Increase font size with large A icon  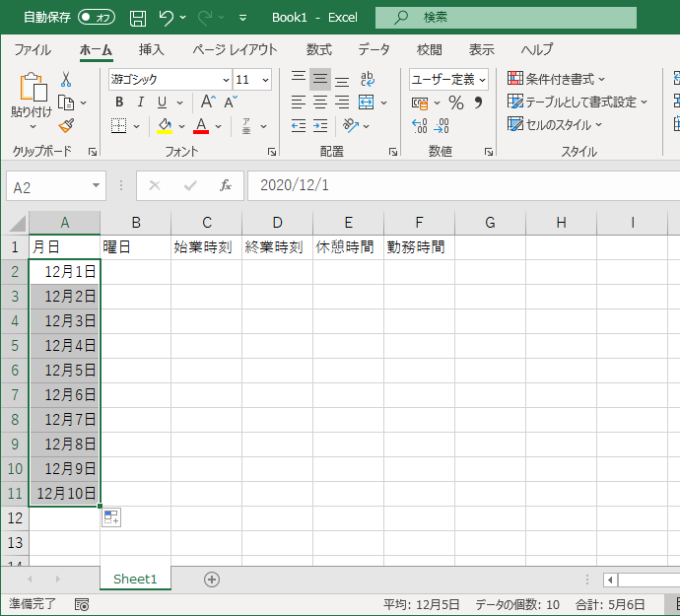coord(208,103)
